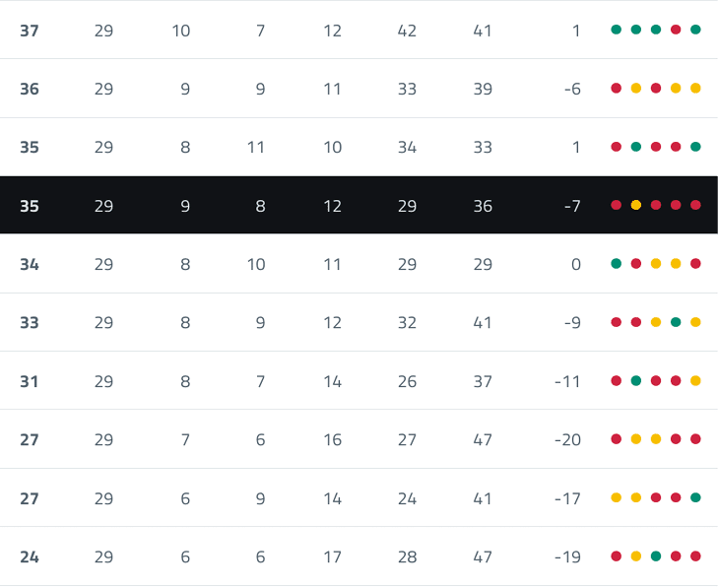Click the bold 31 points value
718x588 pixels.
click(30, 381)
